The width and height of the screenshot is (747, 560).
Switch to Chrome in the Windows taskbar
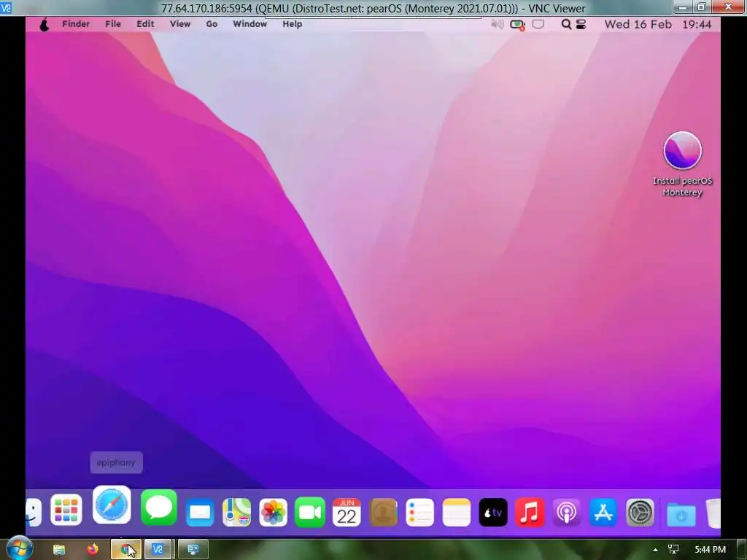point(125,550)
